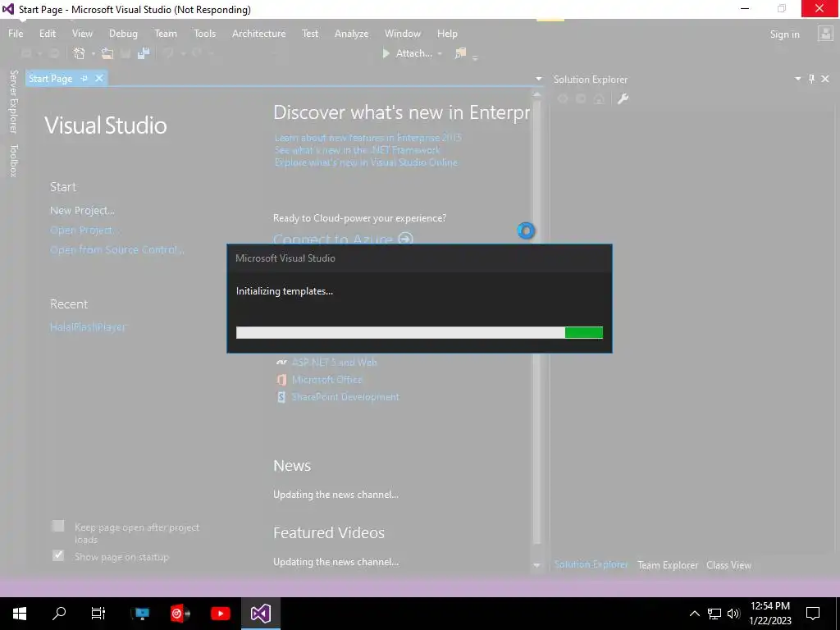The image size is (840, 630).
Task: Click the Open File folder toolbar icon
Action: 107,53
